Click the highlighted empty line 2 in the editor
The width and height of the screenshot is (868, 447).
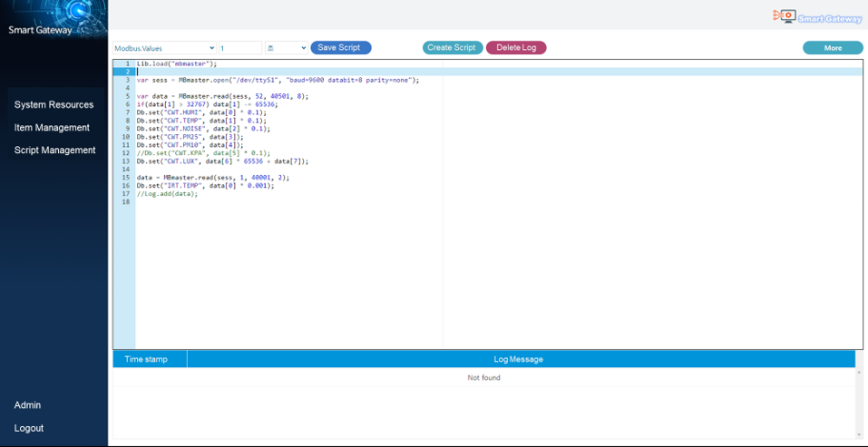pos(498,72)
